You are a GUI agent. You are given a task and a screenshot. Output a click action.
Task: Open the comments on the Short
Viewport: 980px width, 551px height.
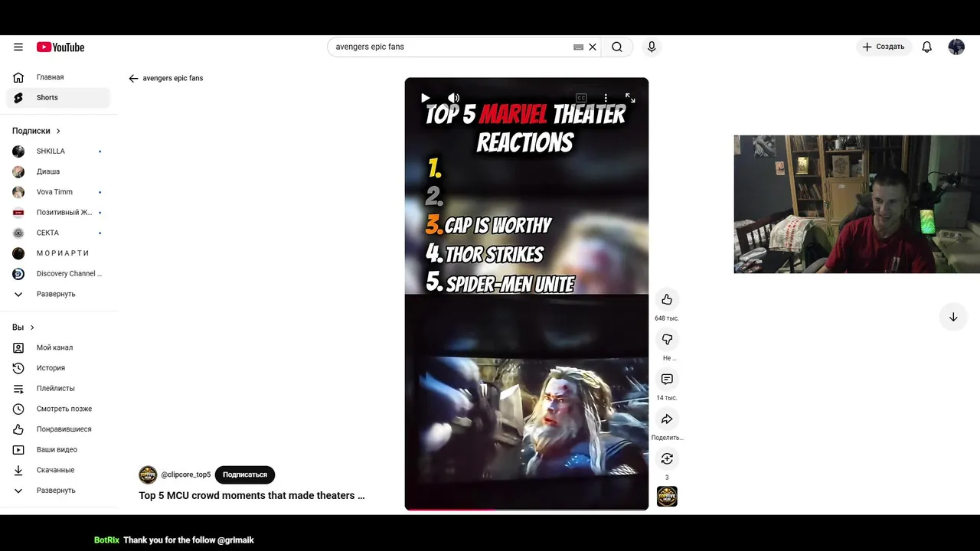[x=667, y=379]
